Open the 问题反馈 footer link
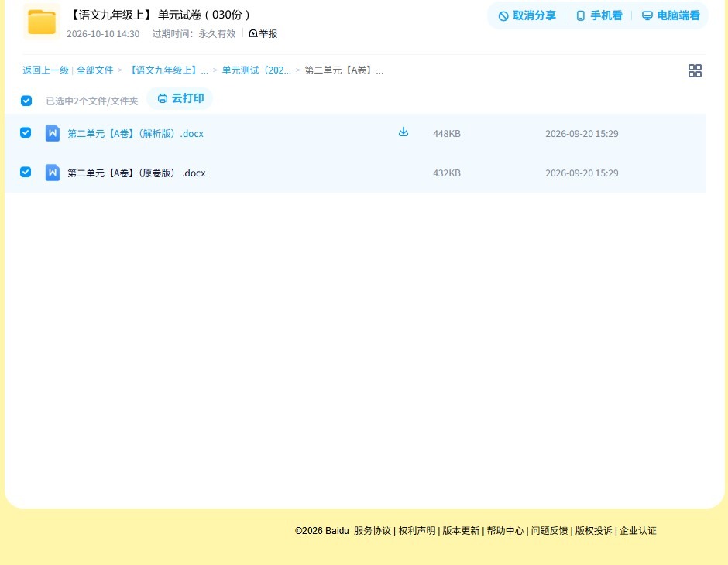 [x=550, y=531]
